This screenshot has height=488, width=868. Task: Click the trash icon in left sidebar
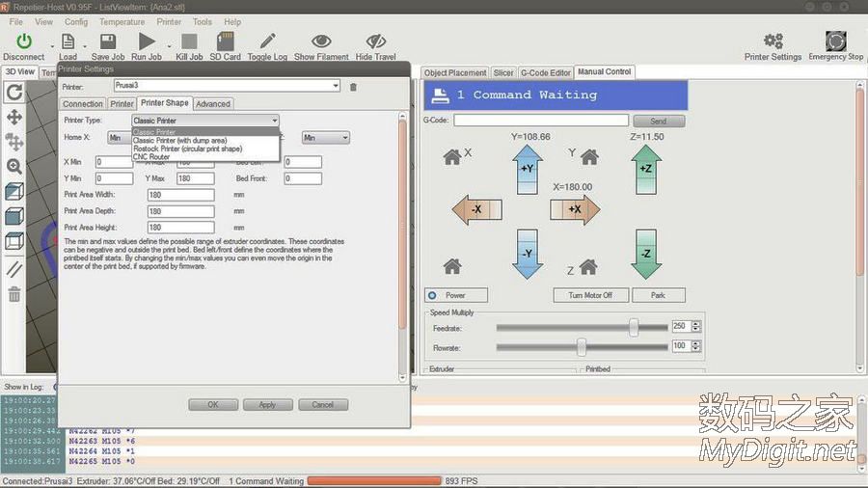(14, 294)
